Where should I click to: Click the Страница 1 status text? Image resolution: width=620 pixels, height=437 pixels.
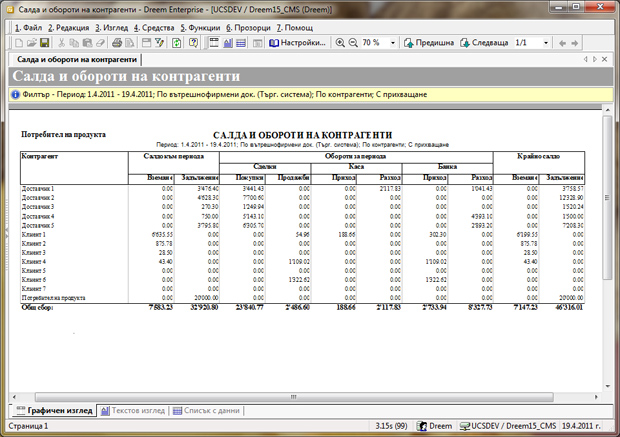(x=28, y=426)
